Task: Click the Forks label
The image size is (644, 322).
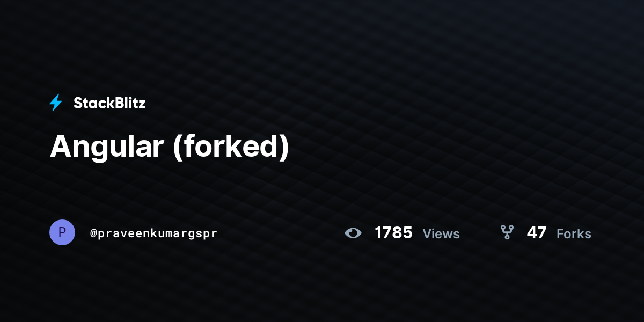Action: click(x=574, y=234)
